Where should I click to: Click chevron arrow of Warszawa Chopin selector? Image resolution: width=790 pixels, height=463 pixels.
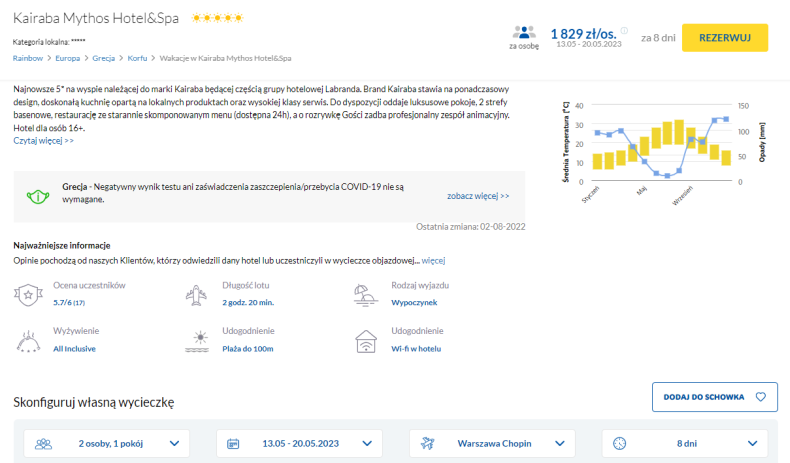560,443
